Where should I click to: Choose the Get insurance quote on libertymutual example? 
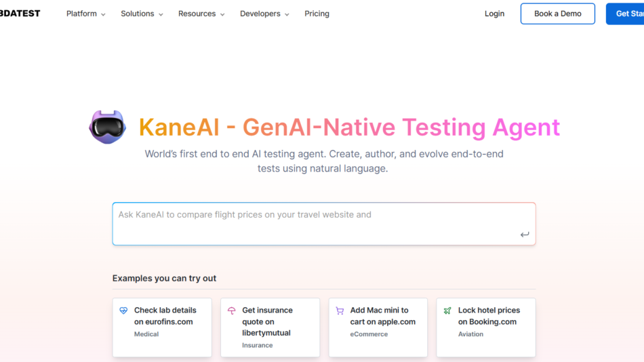pyautogui.click(x=270, y=327)
